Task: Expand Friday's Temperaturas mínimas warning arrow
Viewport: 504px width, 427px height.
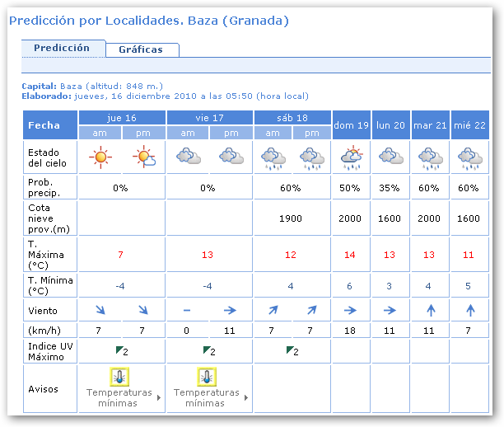Action: (245, 398)
